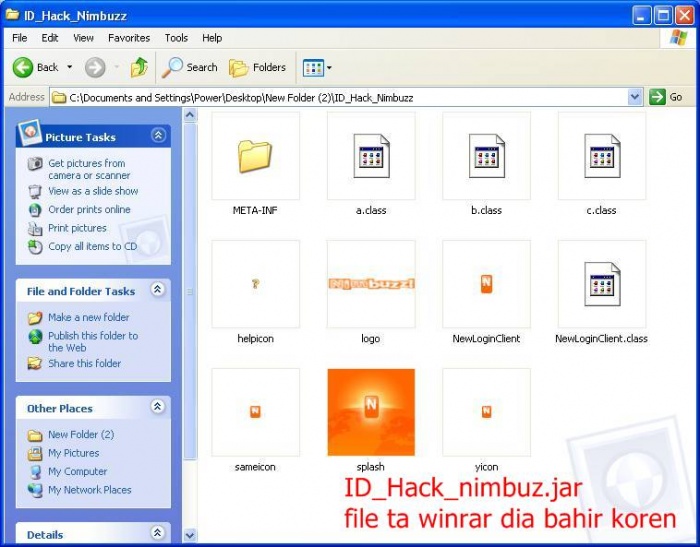This screenshot has height=547, width=700.
Task: Click the task pane scroll up arrow
Action: coord(190,115)
